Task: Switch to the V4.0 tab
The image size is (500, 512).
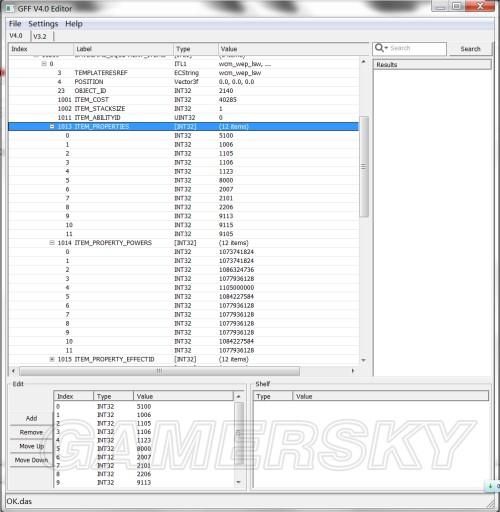Action: tap(16, 36)
